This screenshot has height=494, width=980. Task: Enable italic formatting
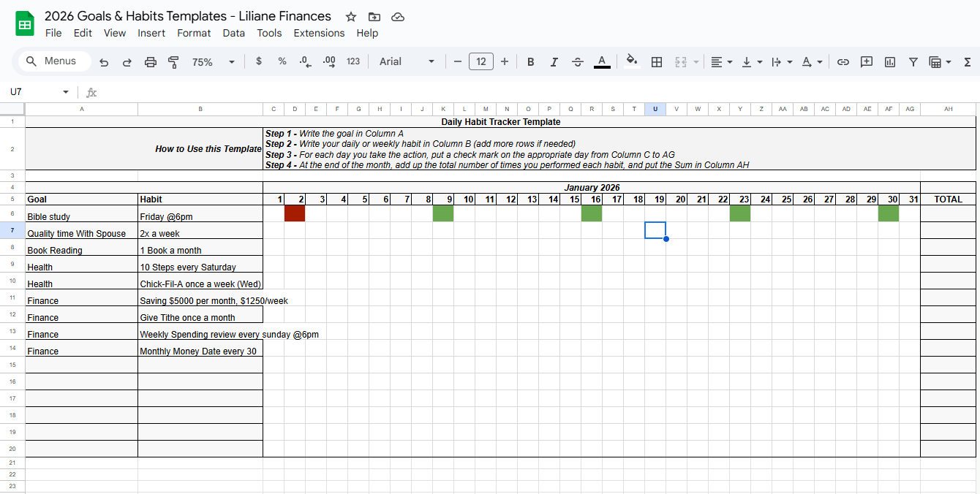coord(554,61)
